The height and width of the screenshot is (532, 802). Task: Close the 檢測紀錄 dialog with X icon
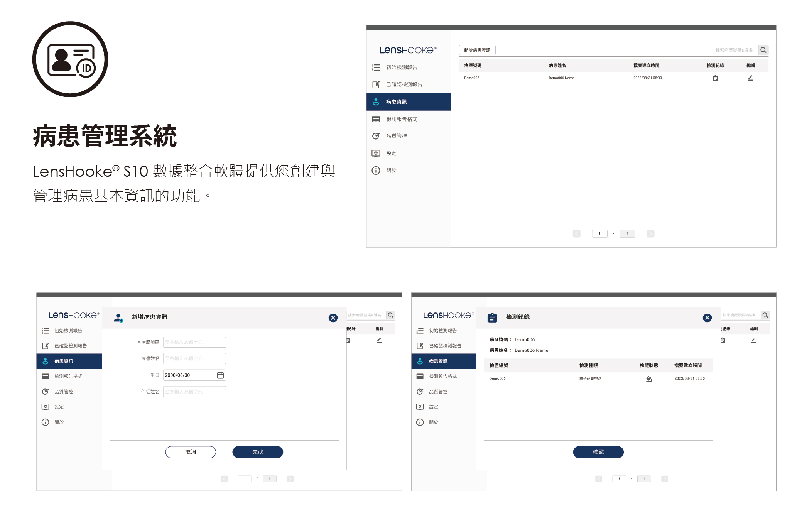pyautogui.click(x=707, y=318)
